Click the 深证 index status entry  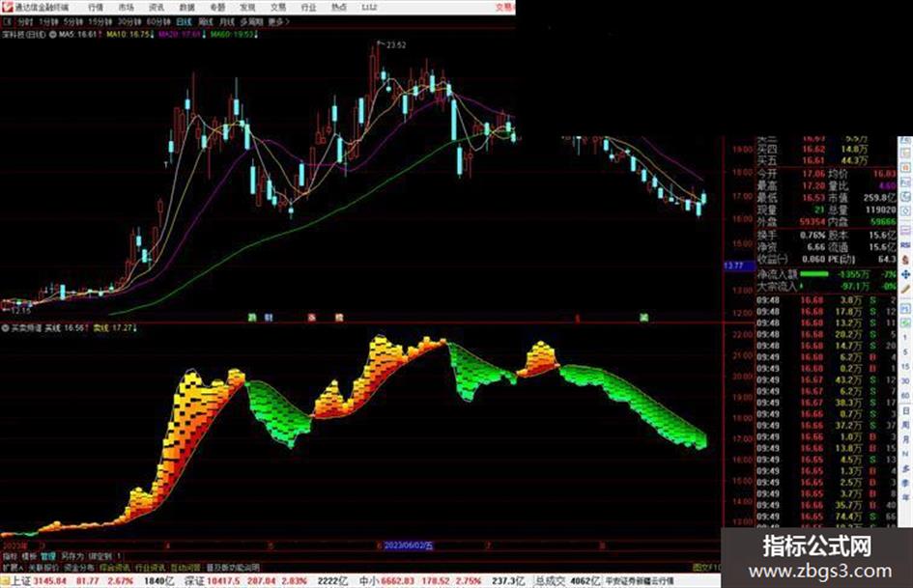pos(266,581)
